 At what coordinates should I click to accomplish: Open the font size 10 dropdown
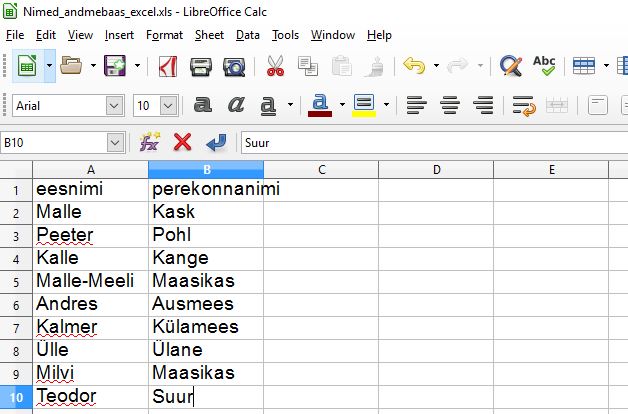click(169, 106)
